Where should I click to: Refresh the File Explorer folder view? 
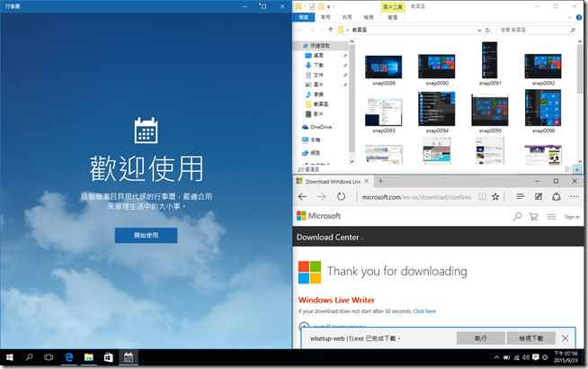[487, 30]
